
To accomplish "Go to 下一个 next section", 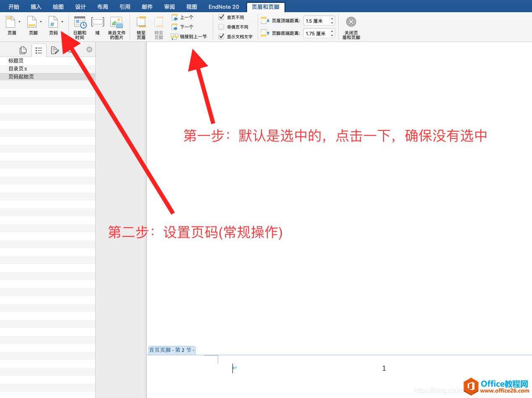I will [183, 27].
